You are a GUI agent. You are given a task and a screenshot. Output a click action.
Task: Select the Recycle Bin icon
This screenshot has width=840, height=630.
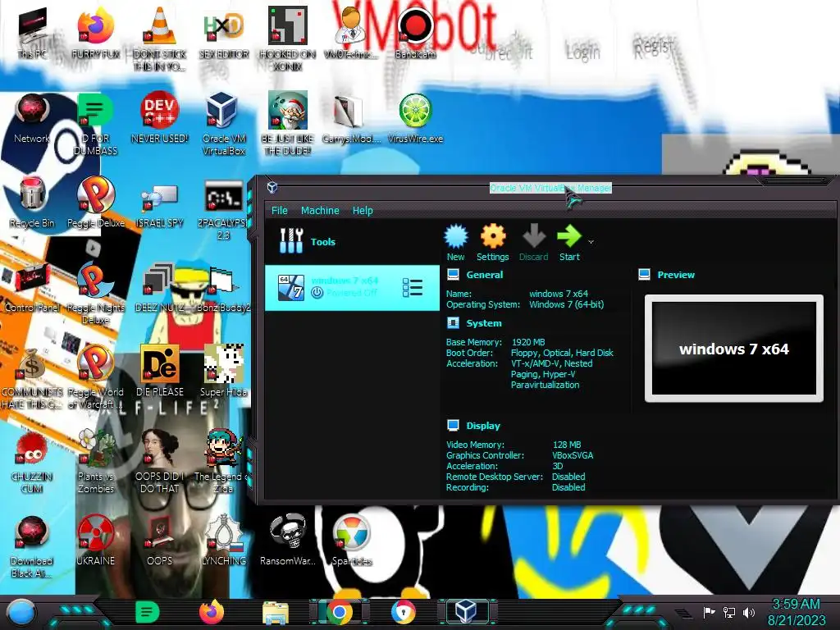click(x=32, y=203)
